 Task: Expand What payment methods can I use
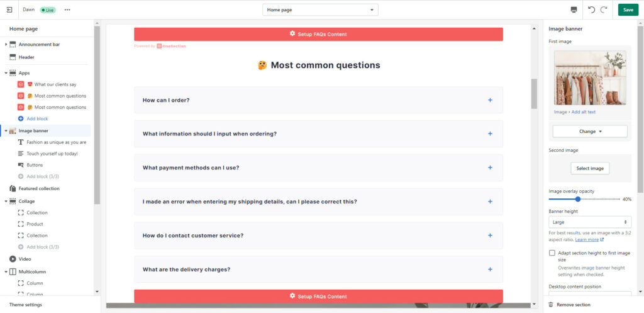(x=318, y=168)
